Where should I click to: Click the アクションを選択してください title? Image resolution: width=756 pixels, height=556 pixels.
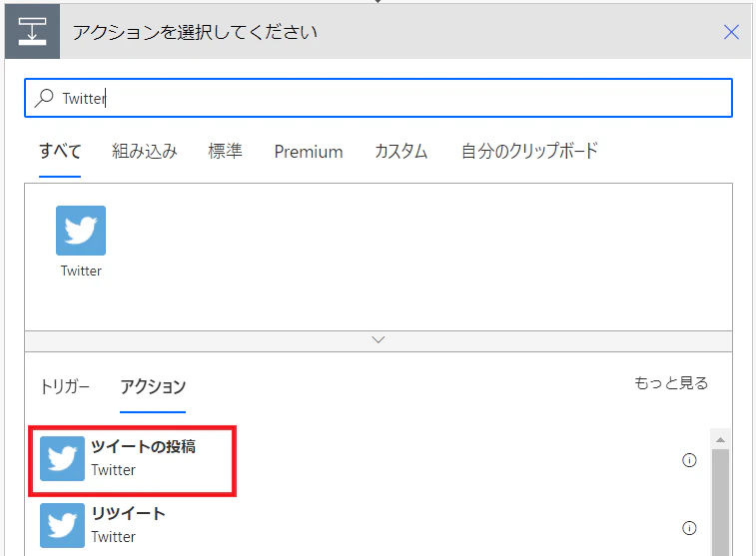[195, 32]
